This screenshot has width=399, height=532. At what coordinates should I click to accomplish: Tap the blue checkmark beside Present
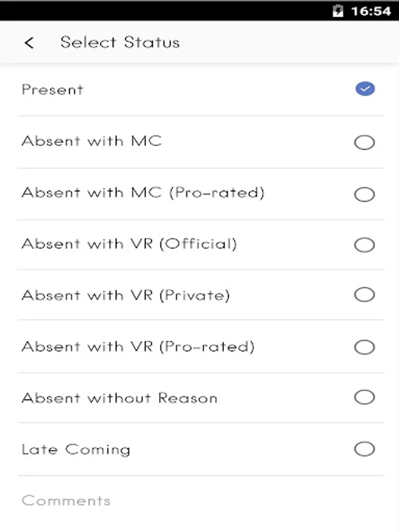(x=365, y=89)
